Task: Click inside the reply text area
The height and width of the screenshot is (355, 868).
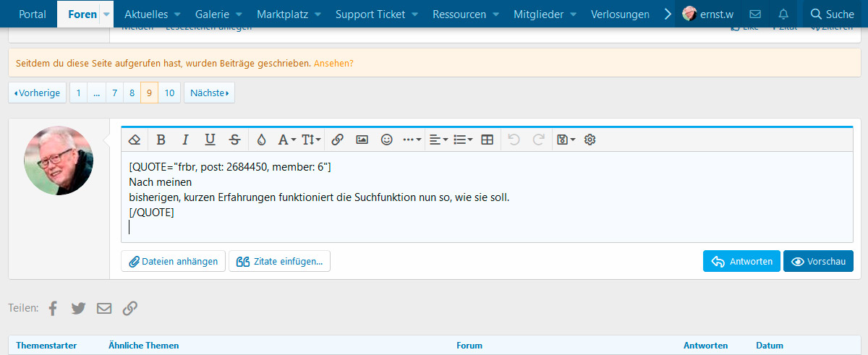Action: (487, 197)
